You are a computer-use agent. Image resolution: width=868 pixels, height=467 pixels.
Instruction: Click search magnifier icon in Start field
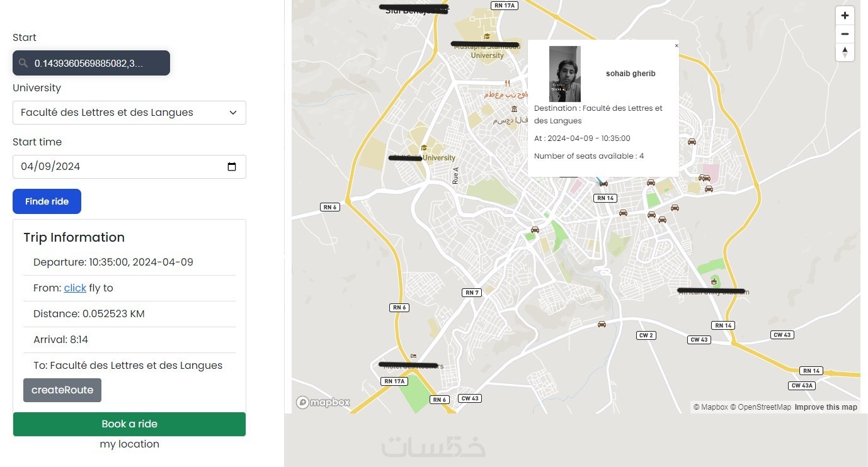[x=23, y=63]
